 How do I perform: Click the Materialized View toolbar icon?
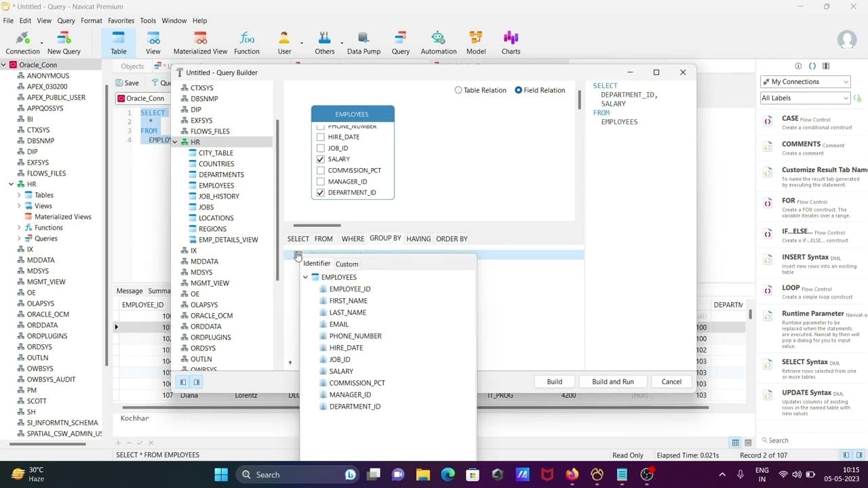click(x=201, y=43)
